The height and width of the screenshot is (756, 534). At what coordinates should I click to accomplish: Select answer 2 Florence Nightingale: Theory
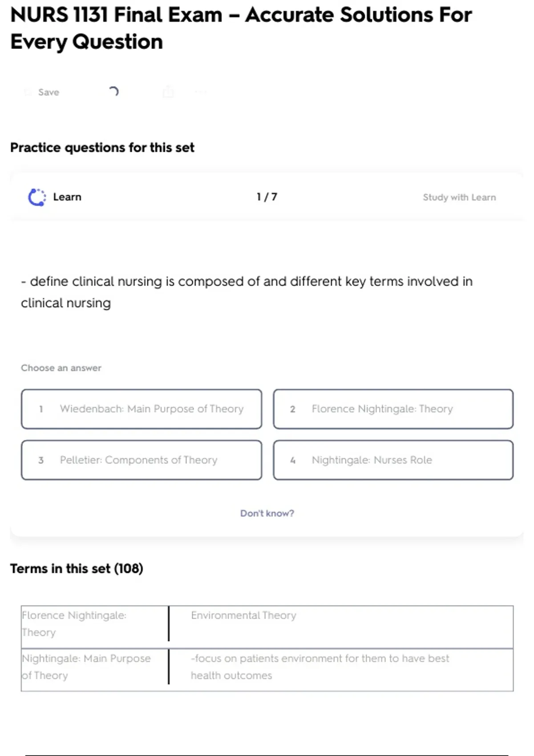393,409
